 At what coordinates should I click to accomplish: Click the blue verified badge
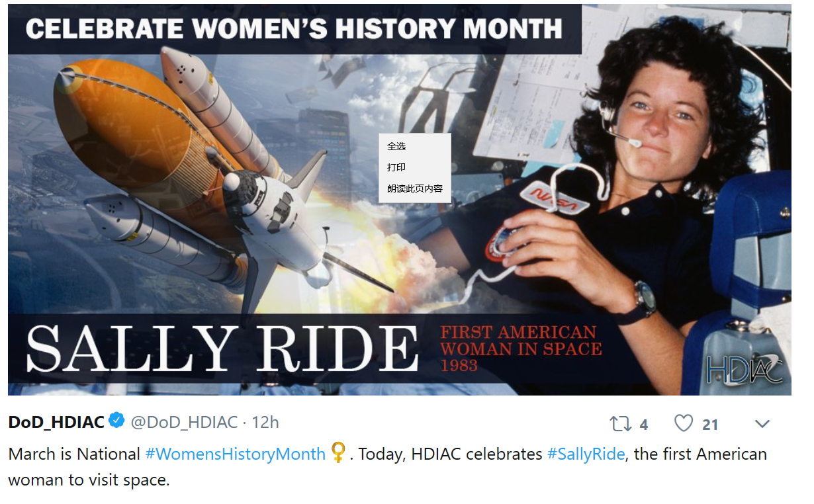[116, 421]
